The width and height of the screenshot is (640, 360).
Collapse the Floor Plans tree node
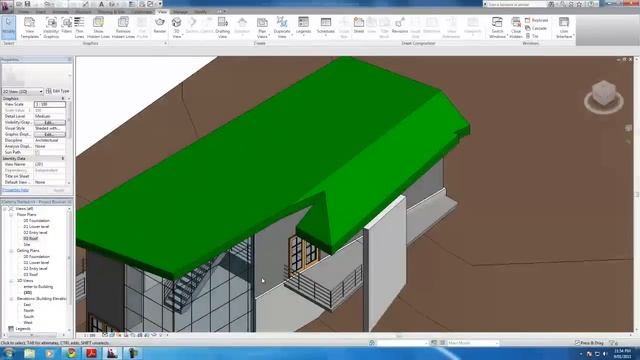click(x=11, y=214)
